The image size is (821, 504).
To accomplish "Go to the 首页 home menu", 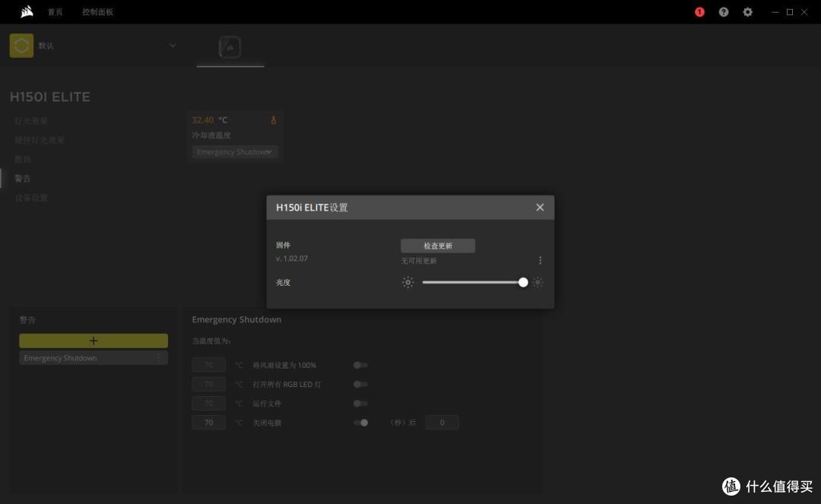I will click(55, 12).
